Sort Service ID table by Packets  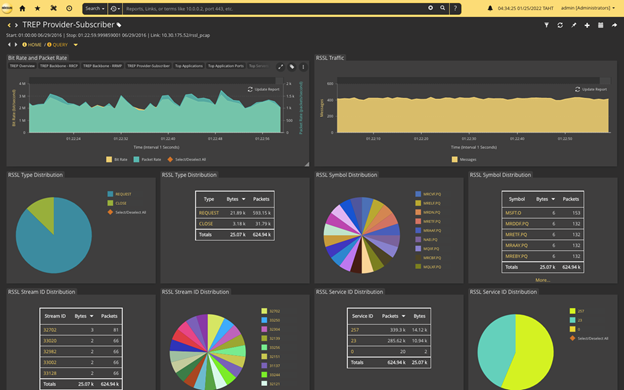coord(393,316)
